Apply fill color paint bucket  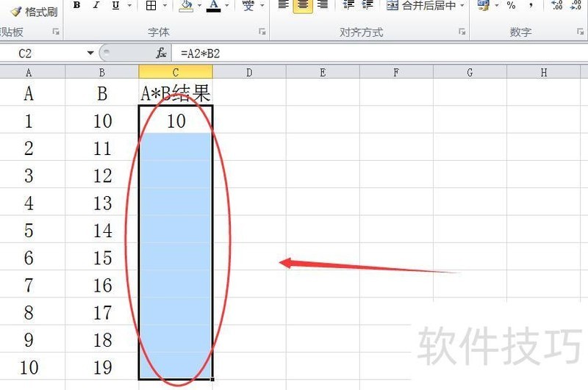(186, 6)
